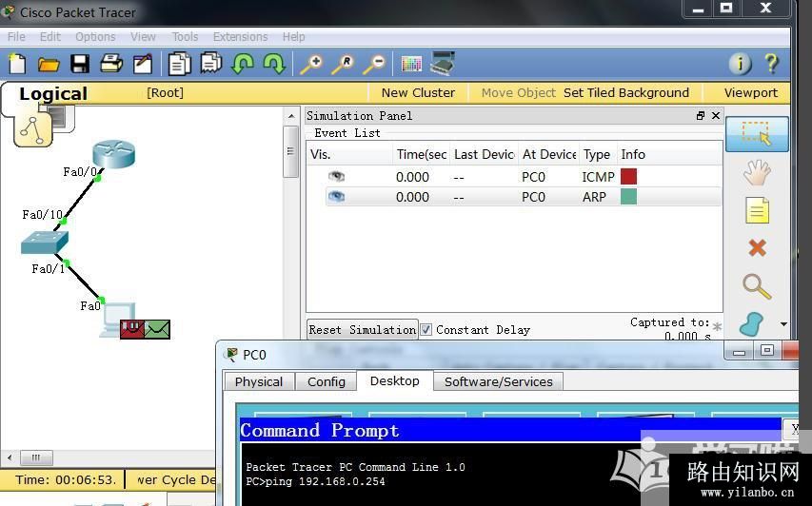Switch to the Desktop tab in PC0
812x506 pixels.
395,380
